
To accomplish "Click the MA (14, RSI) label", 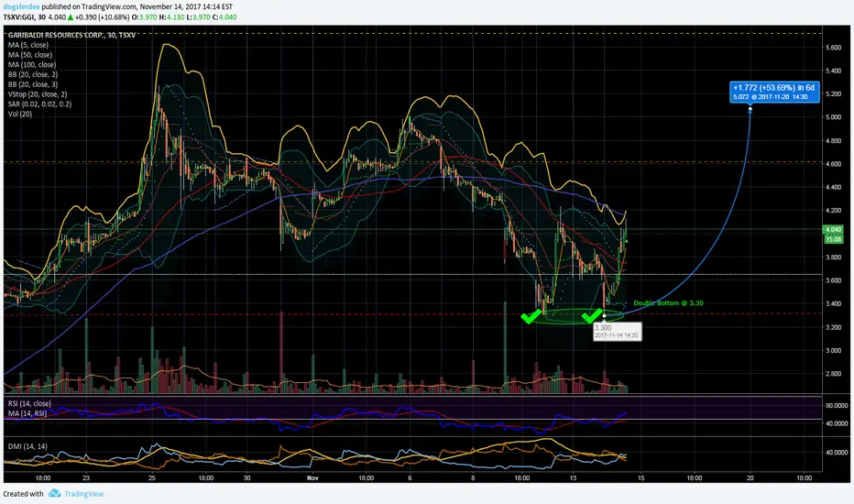I will coord(27,413).
